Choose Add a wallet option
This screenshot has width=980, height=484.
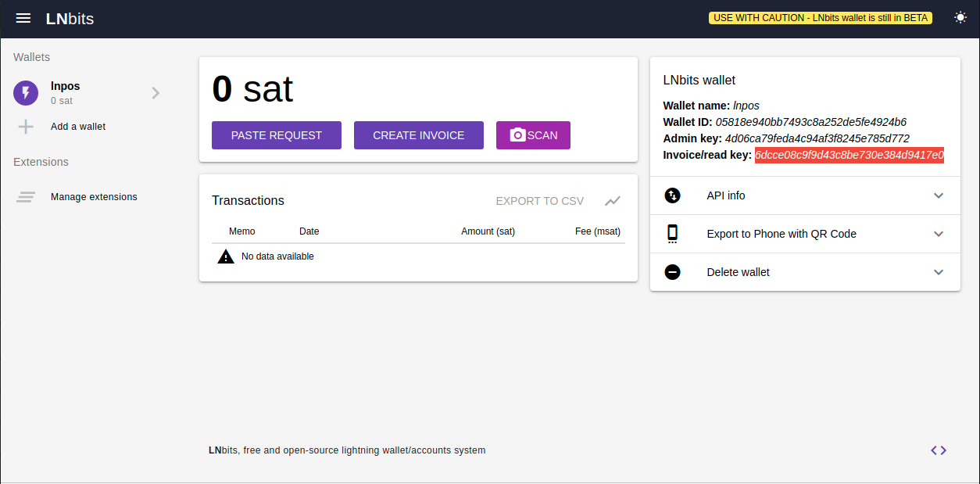point(78,127)
